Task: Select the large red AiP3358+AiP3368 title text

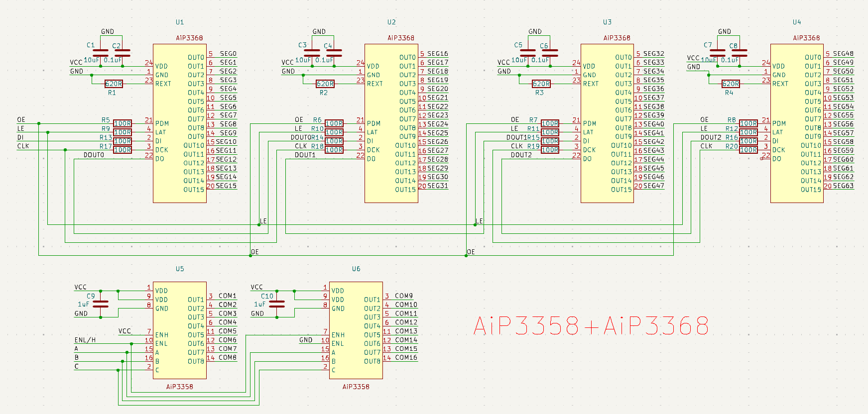Action: 591,326
